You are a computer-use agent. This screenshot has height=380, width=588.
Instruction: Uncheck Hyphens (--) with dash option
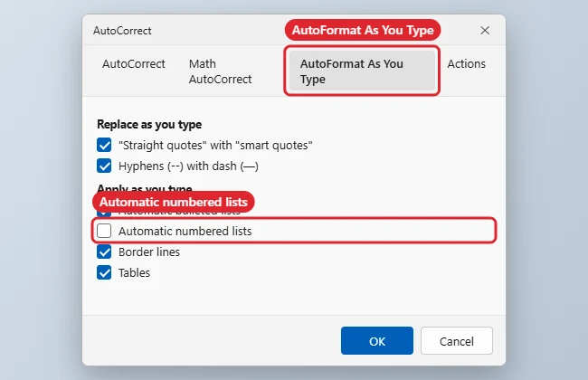click(x=104, y=166)
